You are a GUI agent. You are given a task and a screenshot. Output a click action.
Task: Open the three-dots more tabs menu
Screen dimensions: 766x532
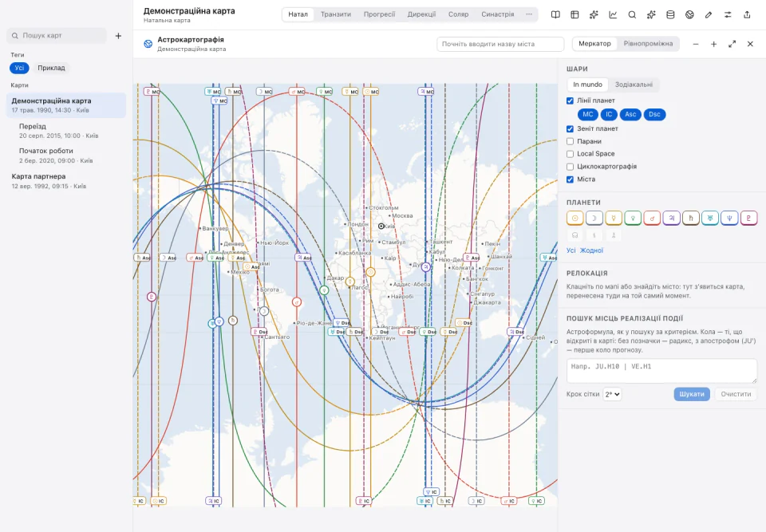pos(528,14)
